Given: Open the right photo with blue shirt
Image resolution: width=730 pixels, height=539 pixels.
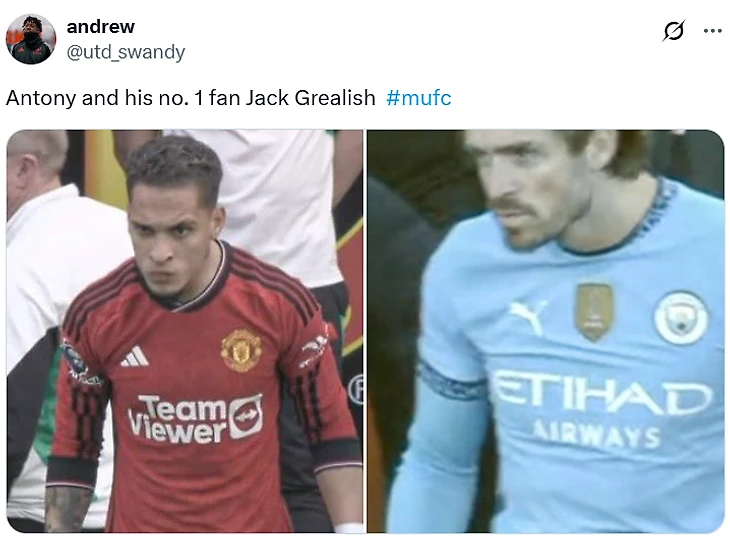Looking at the screenshot, I should pos(546,331).
